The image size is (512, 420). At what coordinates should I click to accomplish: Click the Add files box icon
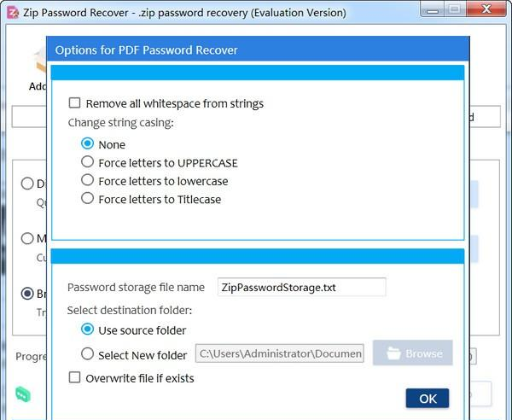coord(38,61)
